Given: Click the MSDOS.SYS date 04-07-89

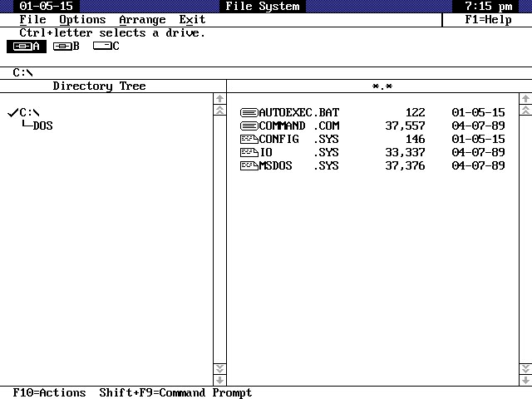Looking at the screenshot, I should click(x=479, y=165).
